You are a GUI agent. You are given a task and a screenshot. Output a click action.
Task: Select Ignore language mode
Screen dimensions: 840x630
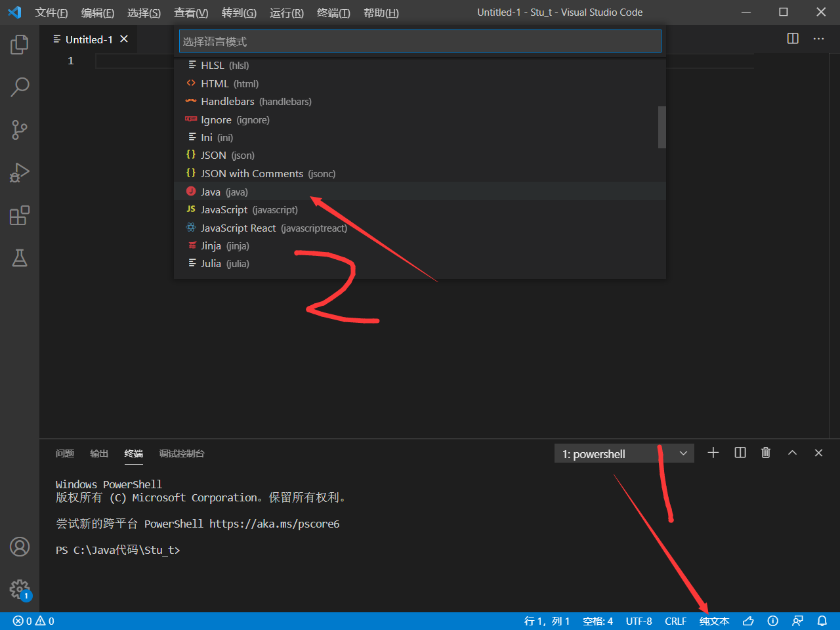click(x=420, y=119)
